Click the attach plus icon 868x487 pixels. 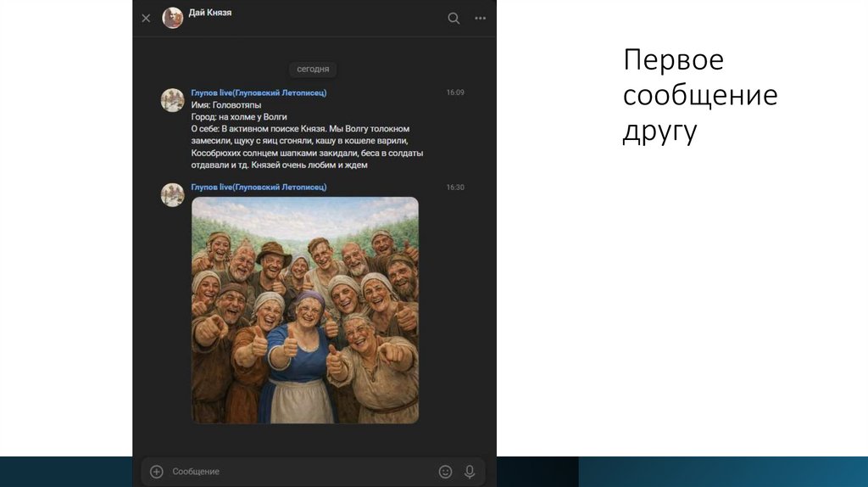tap(157, 472)
